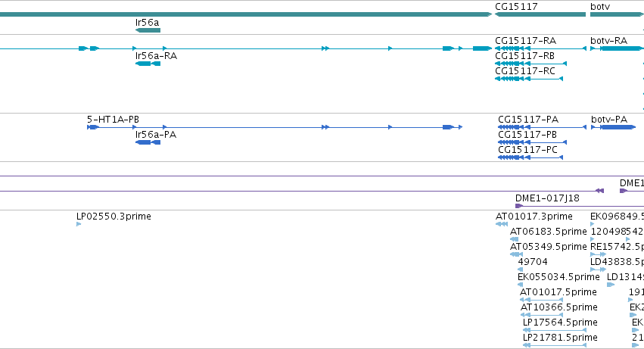Select the AT06183.5prime EST
The width and height of the screenshot is (644, 349).
(514, 239)
